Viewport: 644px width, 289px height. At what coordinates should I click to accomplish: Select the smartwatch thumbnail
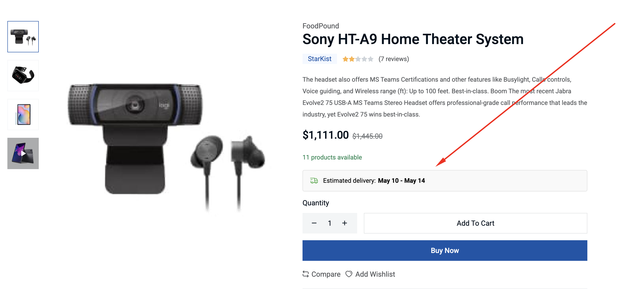pyautogui.click(x=23, y=75)
